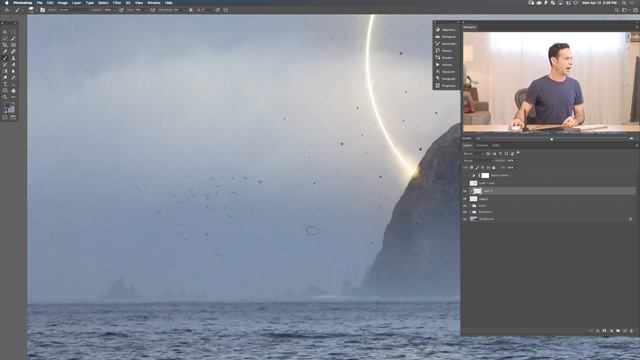640x360 pixels.
Task: Click the Home icon in options bar
Action: [7, 10]
